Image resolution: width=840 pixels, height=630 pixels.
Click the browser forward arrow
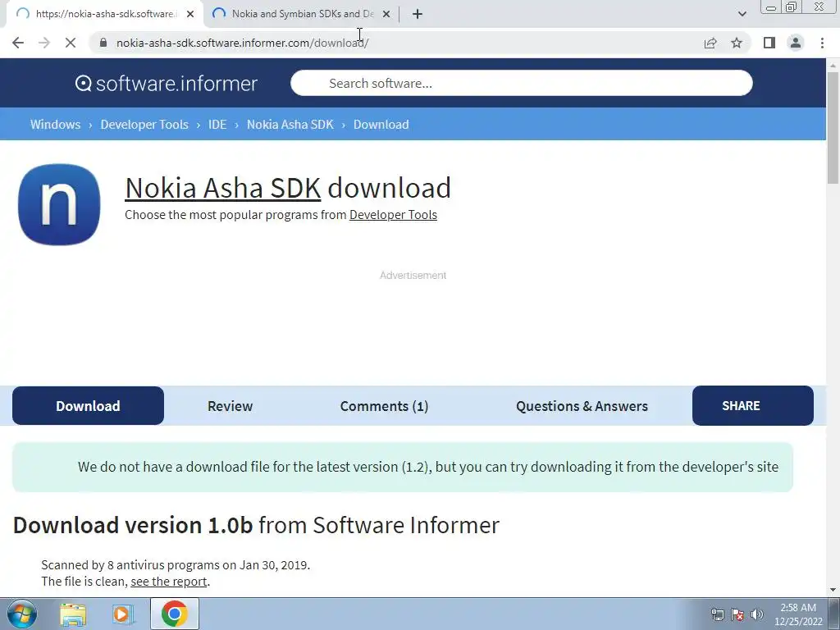[44, 43]
